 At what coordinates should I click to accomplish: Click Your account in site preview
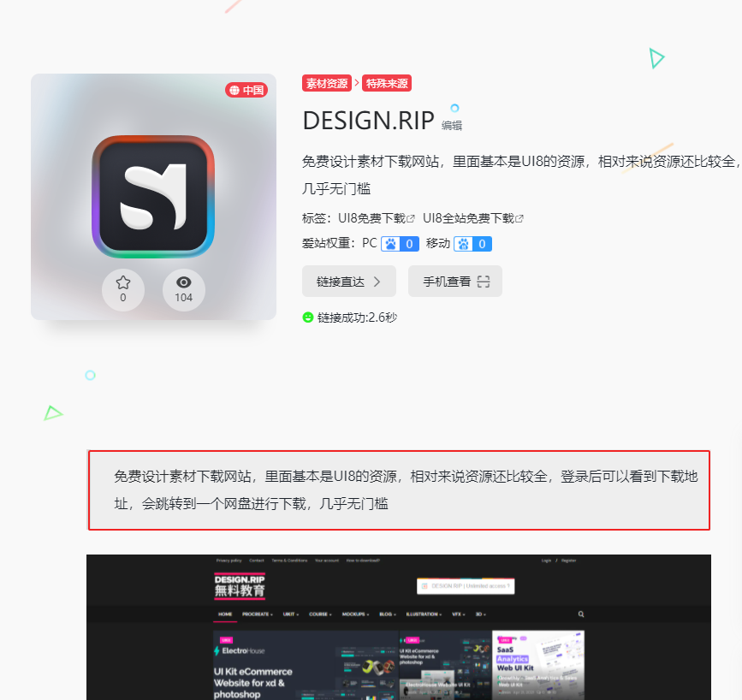pyautogui.click(x=327, y=561)
